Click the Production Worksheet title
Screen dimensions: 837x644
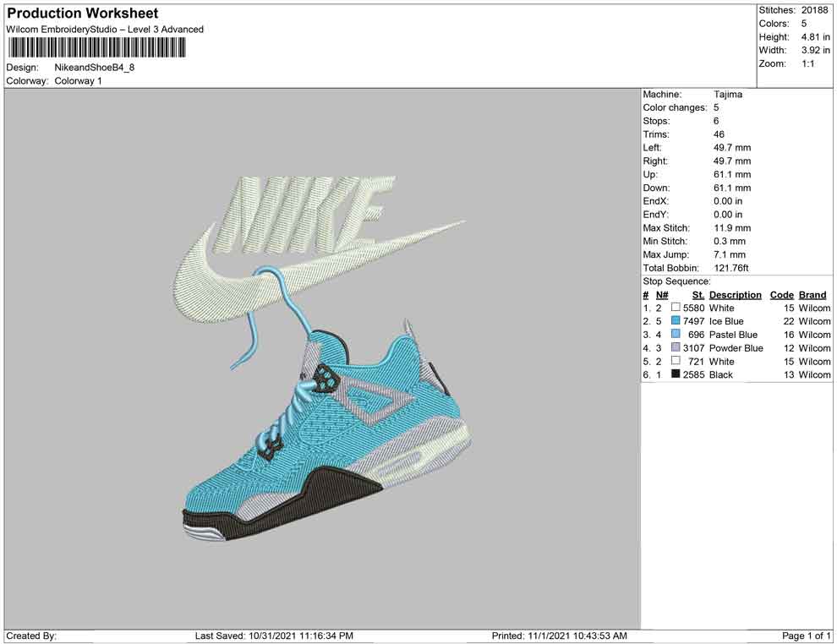point(83,14)
